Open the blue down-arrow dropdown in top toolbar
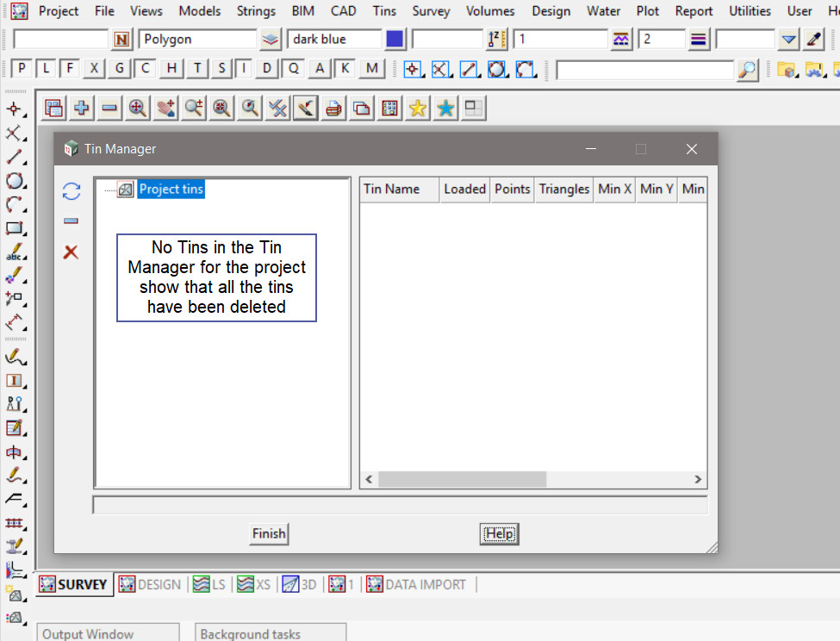The height and width of the screenshot is (641, 840). pyautogui.click(x=788, y=40)
